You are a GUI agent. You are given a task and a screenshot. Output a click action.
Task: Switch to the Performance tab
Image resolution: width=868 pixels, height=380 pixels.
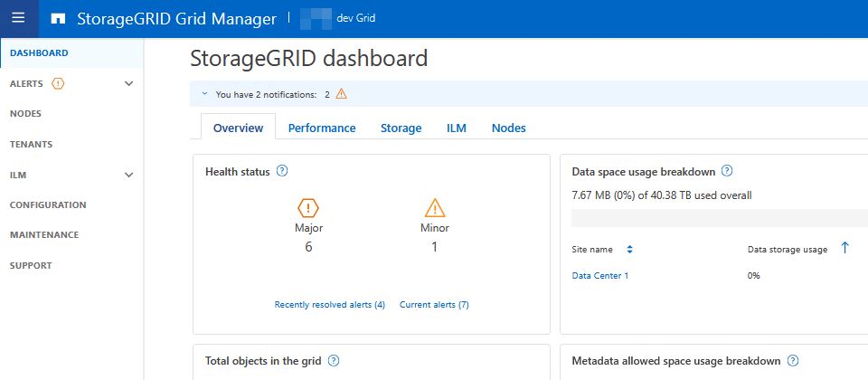[x=322, y=128]
